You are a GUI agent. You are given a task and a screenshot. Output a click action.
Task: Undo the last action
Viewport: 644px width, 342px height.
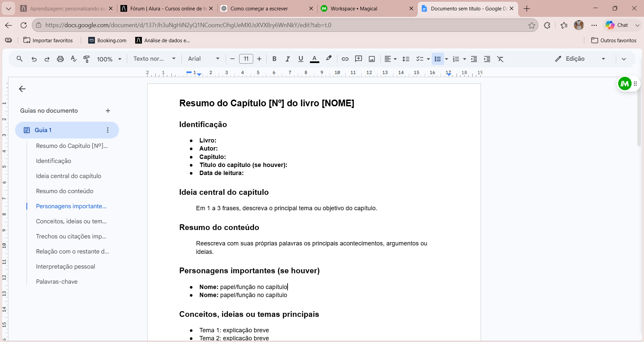click(34, 59)
